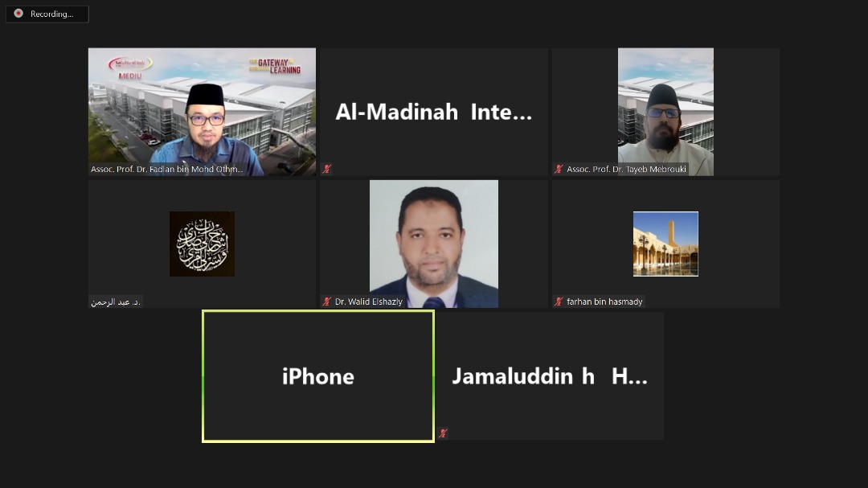Screen dimensions: 868x488
Task: Click the Recording... status text
Action: pos(51,14)
